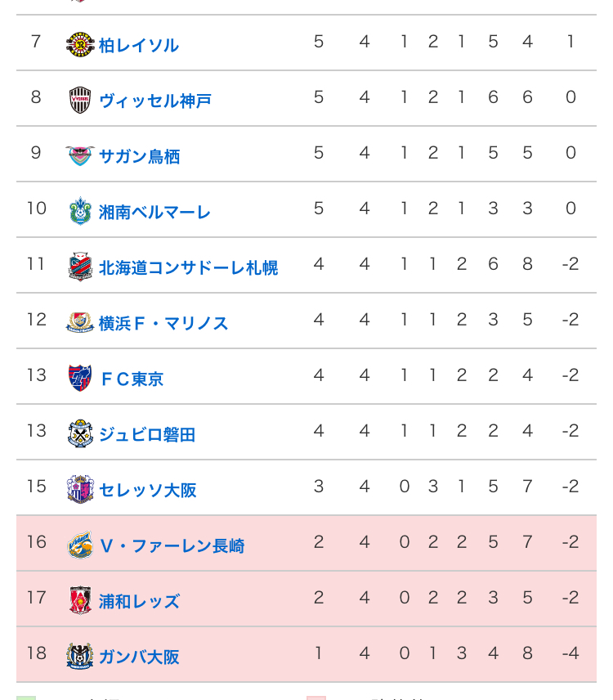Image resolution: width=613 pixels, height=700 pixels.
Task: Visit the 浦和レッズ team page
Action: tap(139, 601)
